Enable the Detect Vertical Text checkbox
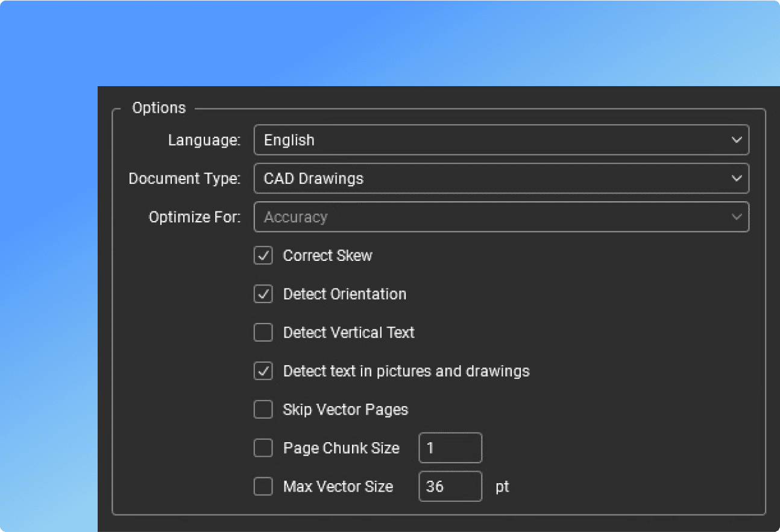Viewport: 780px width, 532px height. coord(263,333)
